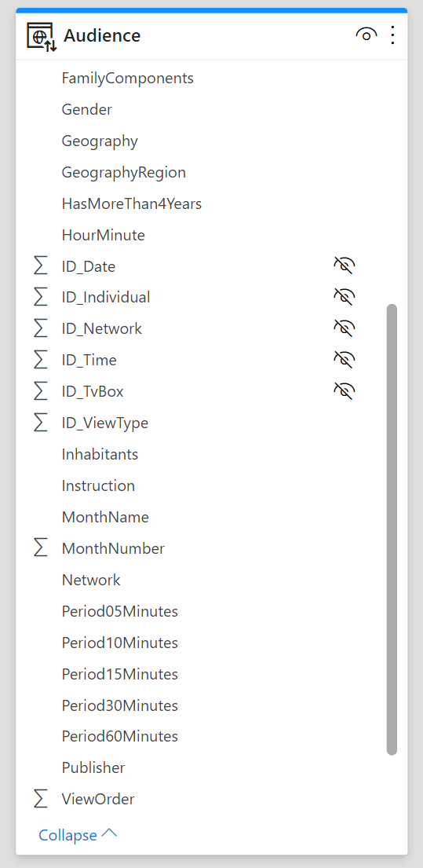Select the Gender field
Image resolution: width=423 pixels, height=868 pixels.
87,110
